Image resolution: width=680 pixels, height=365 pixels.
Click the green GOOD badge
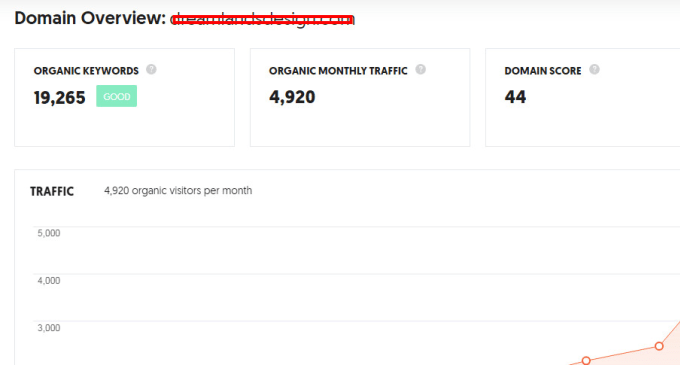point(117,96)
